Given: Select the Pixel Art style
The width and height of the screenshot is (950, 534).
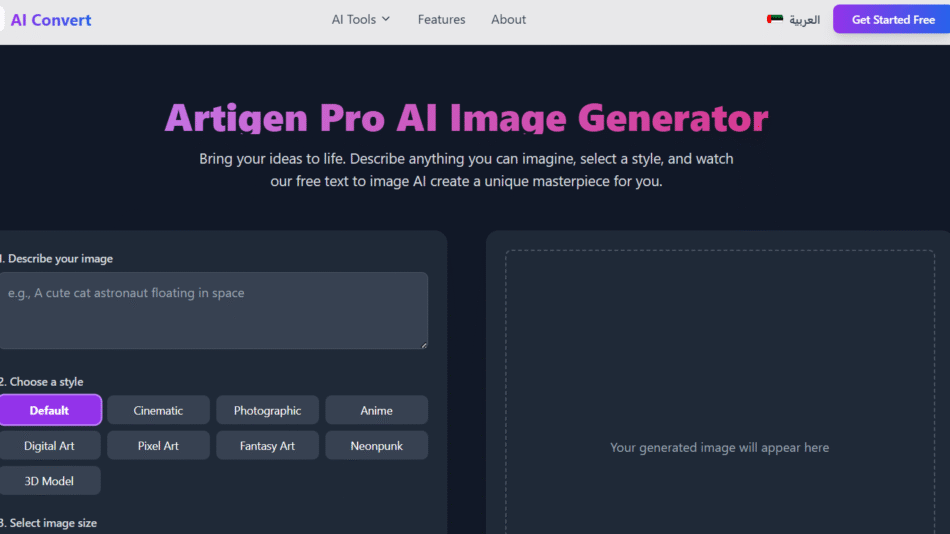Looking at the screenshot, I should pos(158,445).
